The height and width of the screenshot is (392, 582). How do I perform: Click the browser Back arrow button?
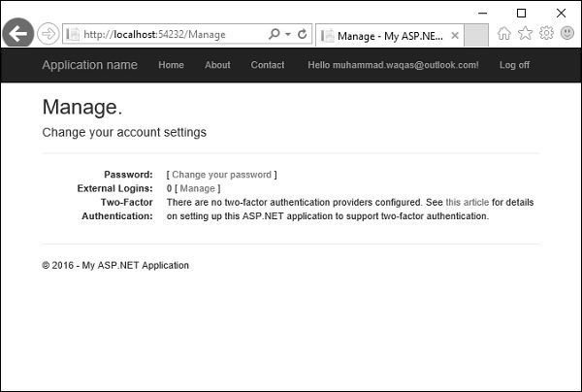pos(17,34)
